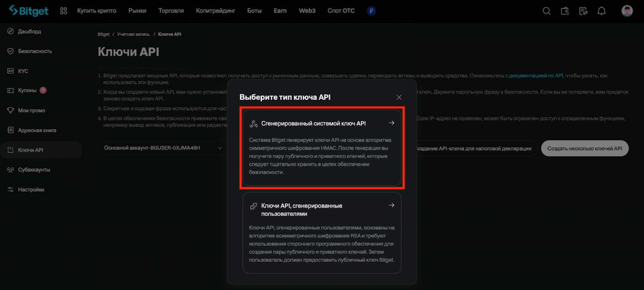
Task: Click the Address book icon
Action: [x=10, y=130]
